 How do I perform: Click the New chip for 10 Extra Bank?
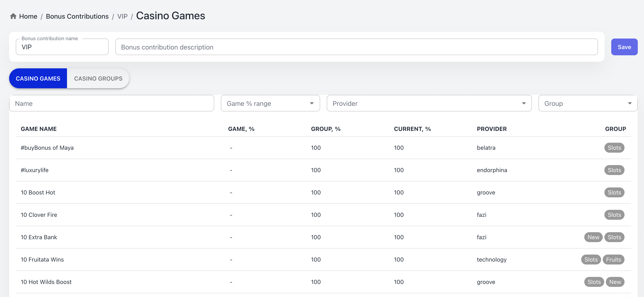click(593, 237)
